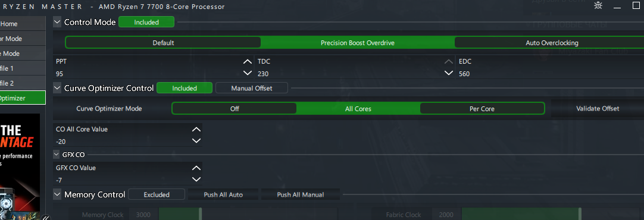Decrease GFX CO Value down arrow
The height and width of the screenshot is (220, 644).
(196, 180)
